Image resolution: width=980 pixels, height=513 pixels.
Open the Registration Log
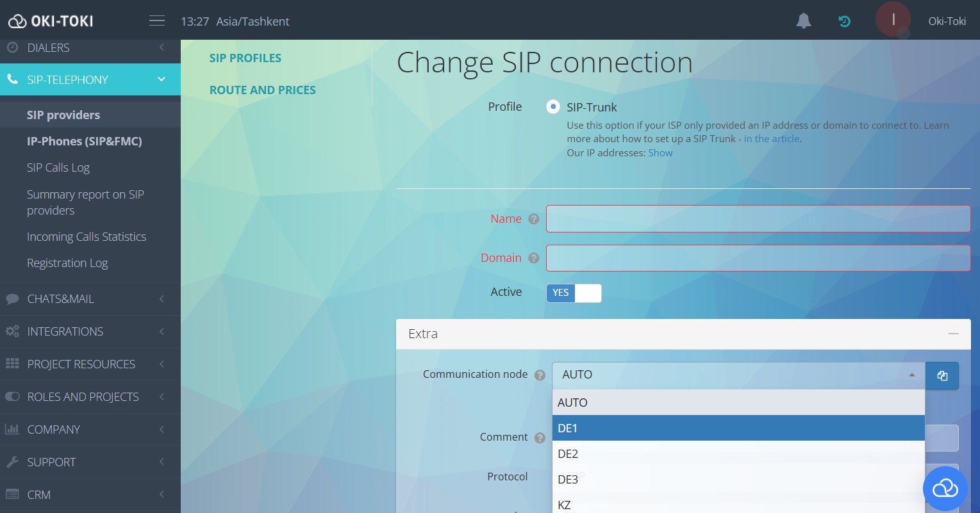pyautogui.click(x=67, y=263)
